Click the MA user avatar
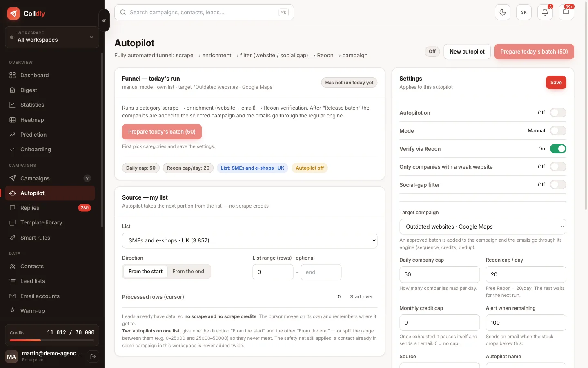Screen dimensions: 588x368 11,357
